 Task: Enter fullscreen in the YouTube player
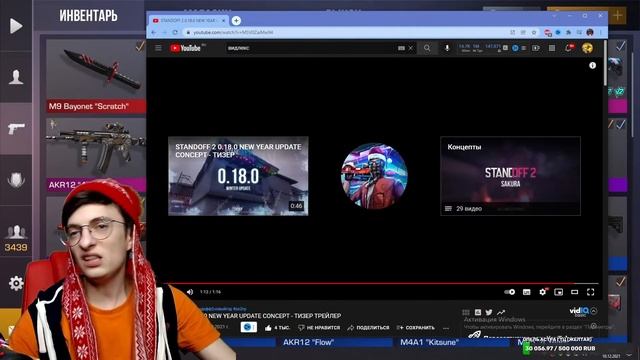tap(591, 292)
